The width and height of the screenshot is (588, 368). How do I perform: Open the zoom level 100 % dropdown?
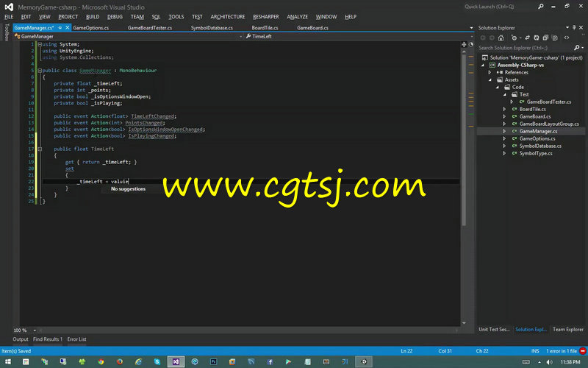(35, 330)
